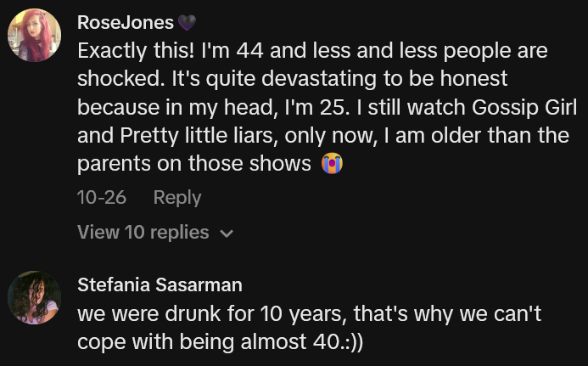The width and height of the screenshot is (588, 366).
Task: Click the 10-26 comment date
Action: [102, 198]
